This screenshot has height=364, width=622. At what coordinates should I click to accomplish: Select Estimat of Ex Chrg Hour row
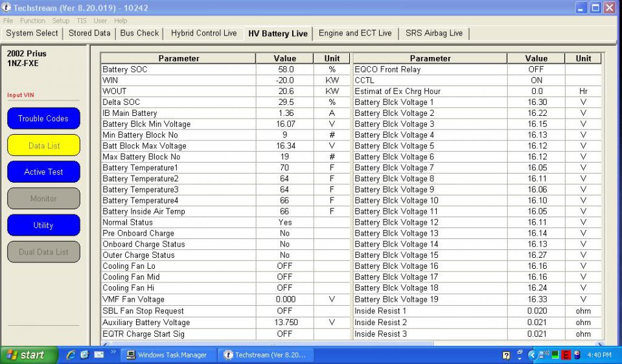tap(478, 91)
